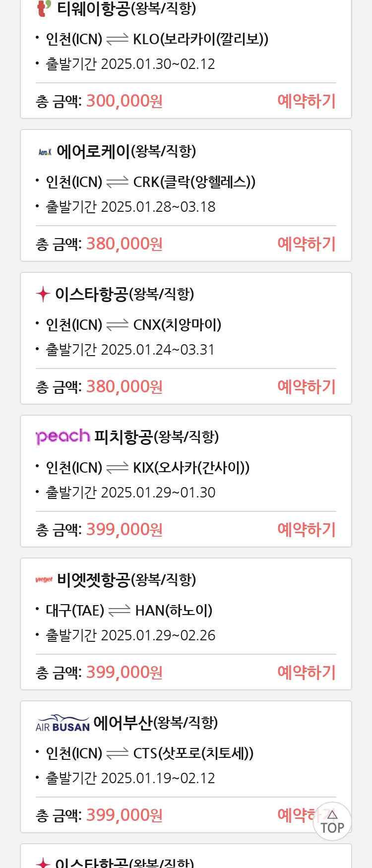
Task: Book the 300,000원 T'way Kalibo flight
Action: point(307,101)
